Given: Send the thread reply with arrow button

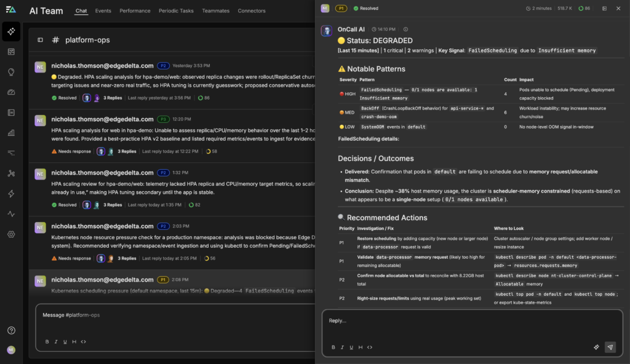Looking at the screenshot, I should coord(610,347).
